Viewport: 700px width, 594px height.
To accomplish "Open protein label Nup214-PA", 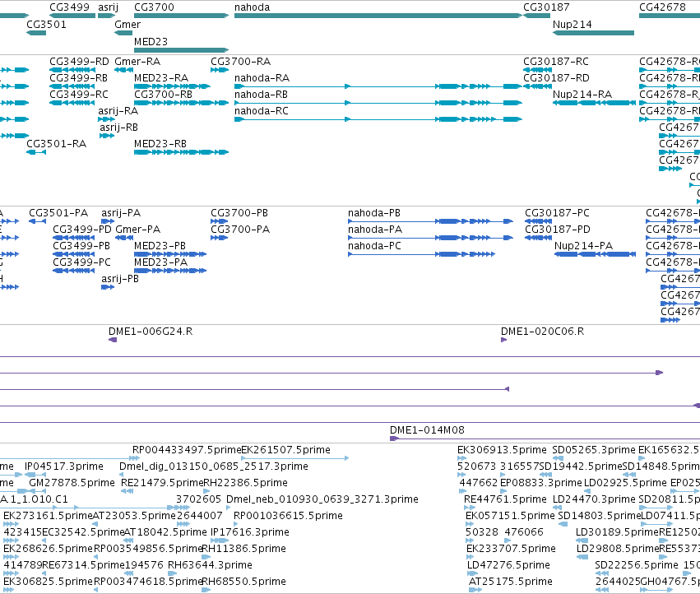I will (x=583, y=246).
